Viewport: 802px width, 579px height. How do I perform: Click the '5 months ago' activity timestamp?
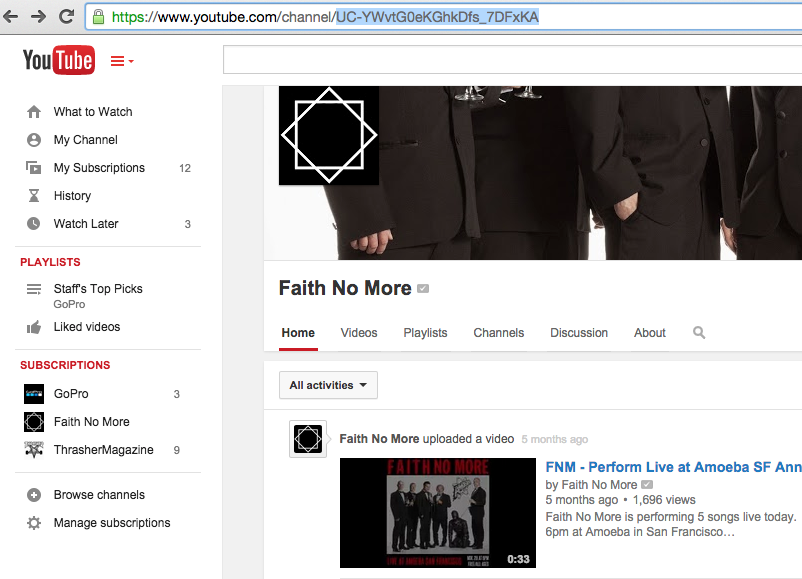[554, 439]
